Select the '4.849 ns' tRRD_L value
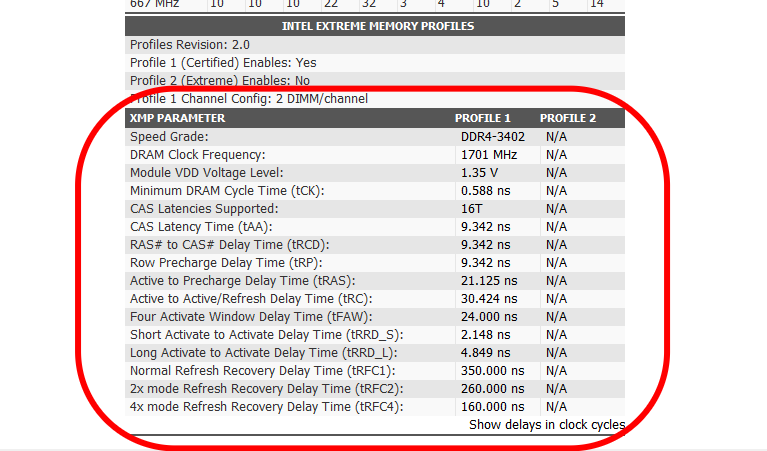Viewport: 767px width, 451px height. point(485,353)
